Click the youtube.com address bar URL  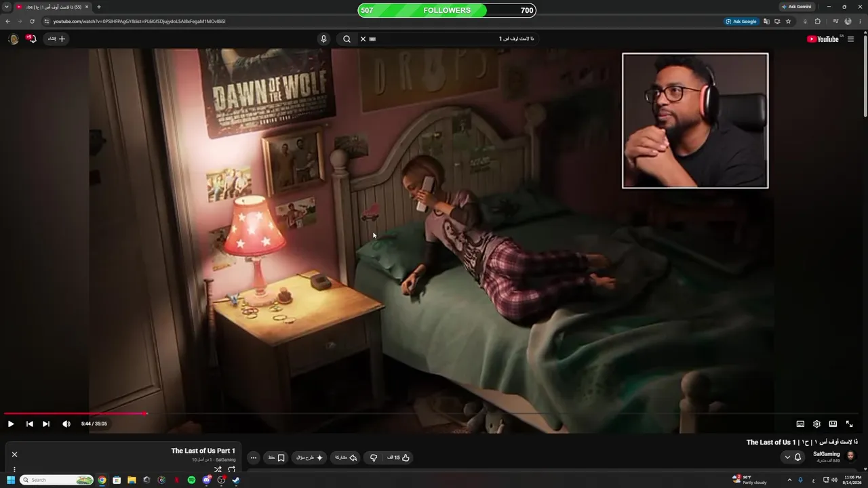[x=139, y=21]
